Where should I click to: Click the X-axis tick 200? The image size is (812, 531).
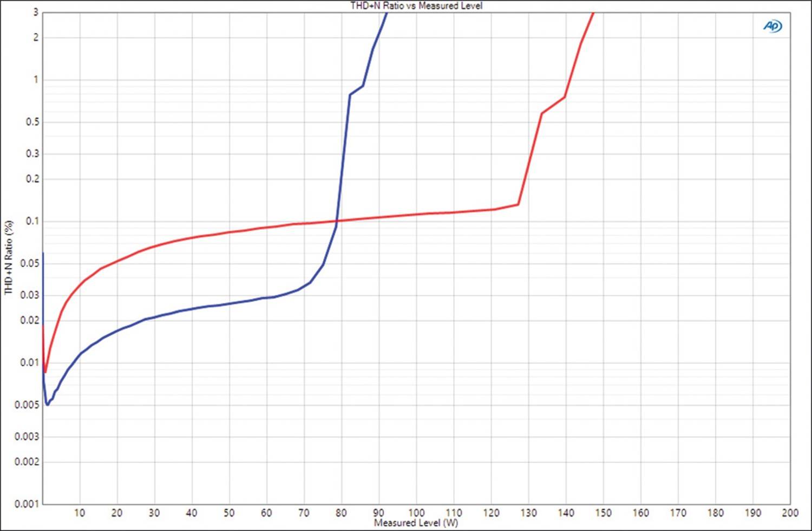click(790, 513)
